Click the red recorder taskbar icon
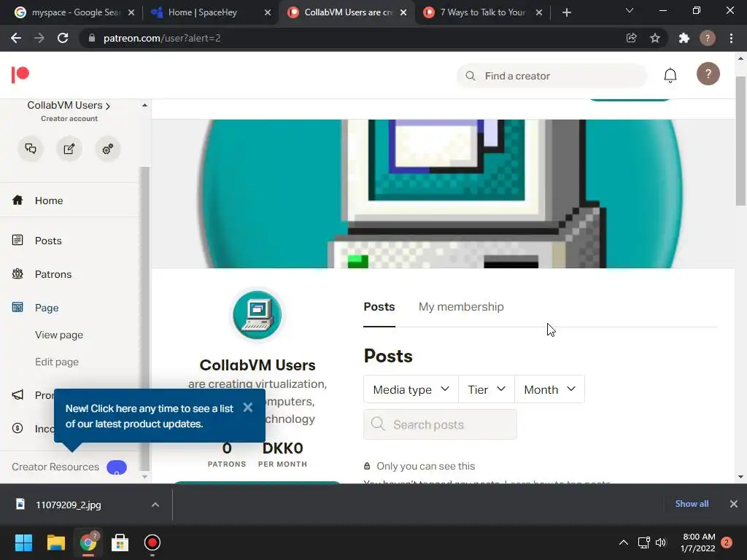 click(152, 542)
